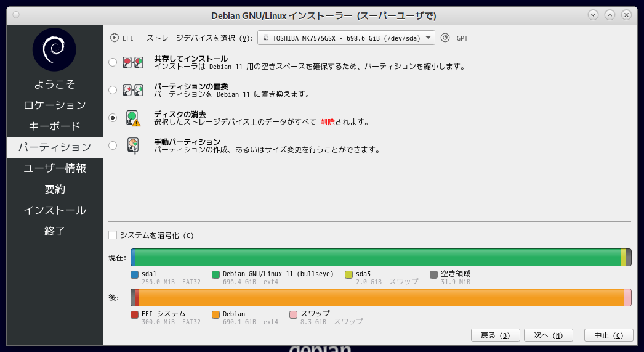
Task: Click the 696.4 GiB ext4 size text
Action: click(x=251, y=282)
